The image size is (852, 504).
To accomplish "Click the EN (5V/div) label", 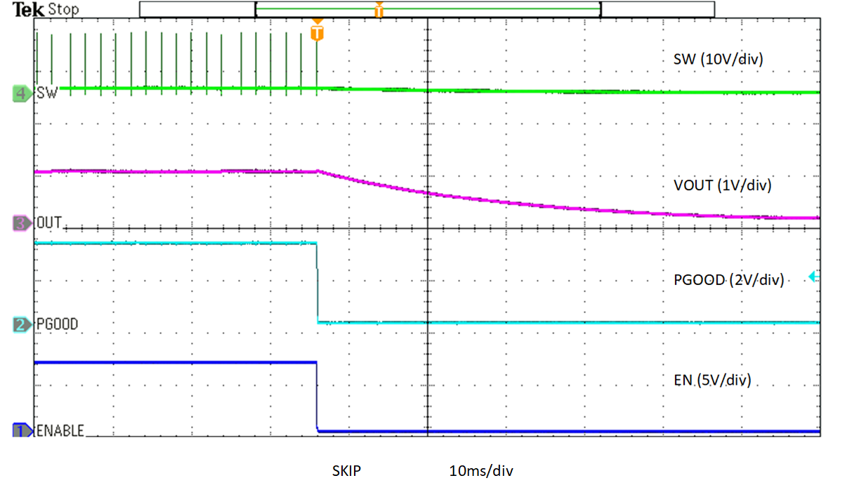I will pos(714,380).
